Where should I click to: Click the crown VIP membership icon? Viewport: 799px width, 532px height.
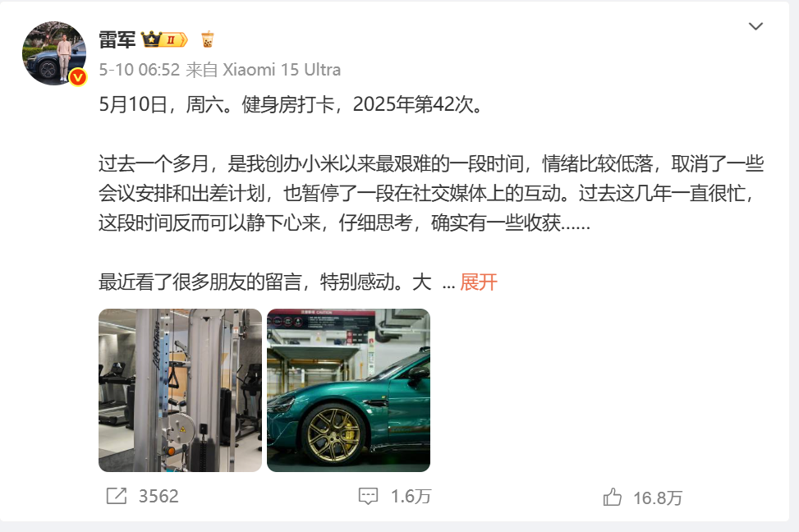(151, 39)
